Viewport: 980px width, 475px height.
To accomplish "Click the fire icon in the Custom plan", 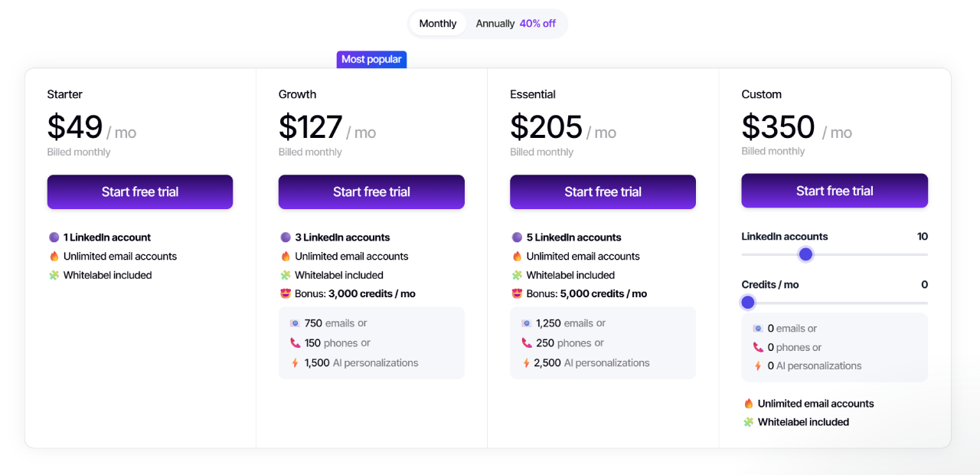I will click(749, 404).
